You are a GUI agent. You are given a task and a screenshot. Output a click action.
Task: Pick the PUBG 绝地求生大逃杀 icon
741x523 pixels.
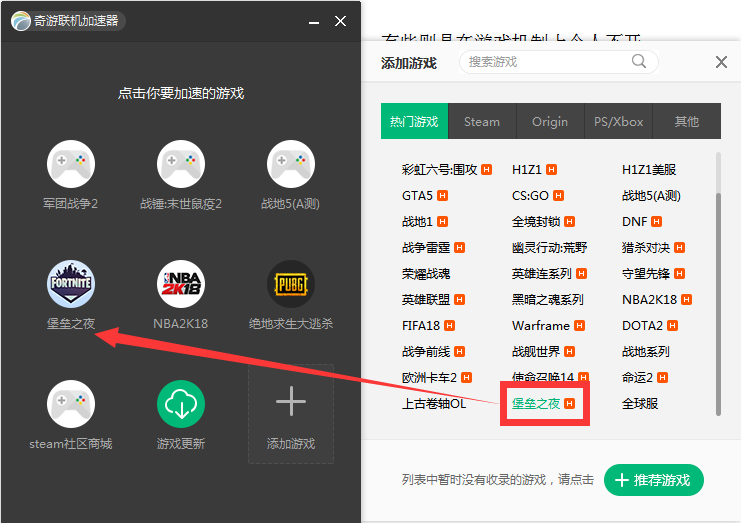pyautogui.click(x=291, y=284)
